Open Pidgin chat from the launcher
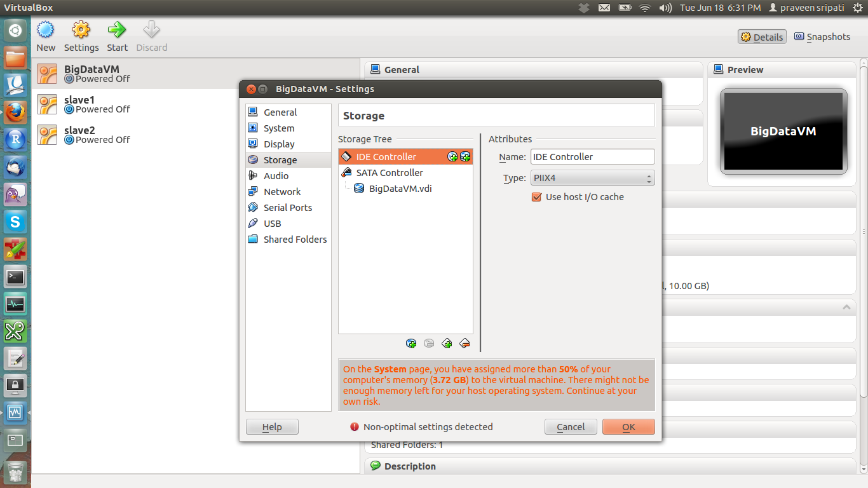Viewport: 868px width, 488px height. click(x=15, y=194)
